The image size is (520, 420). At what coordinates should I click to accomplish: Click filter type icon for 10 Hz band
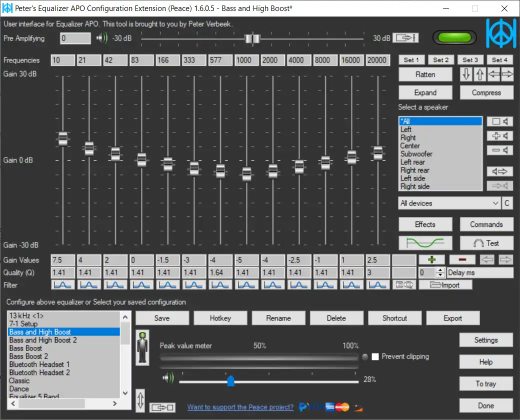pyautogui.click(x=62, y=285)
